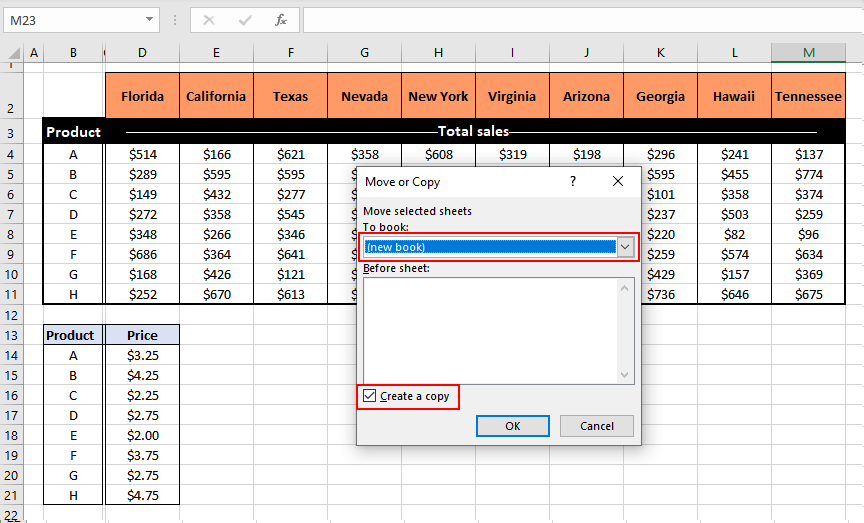This screenshot has width=864, height=523.
Task: Click OK in Move or Copy dialog
Action: 512,426
